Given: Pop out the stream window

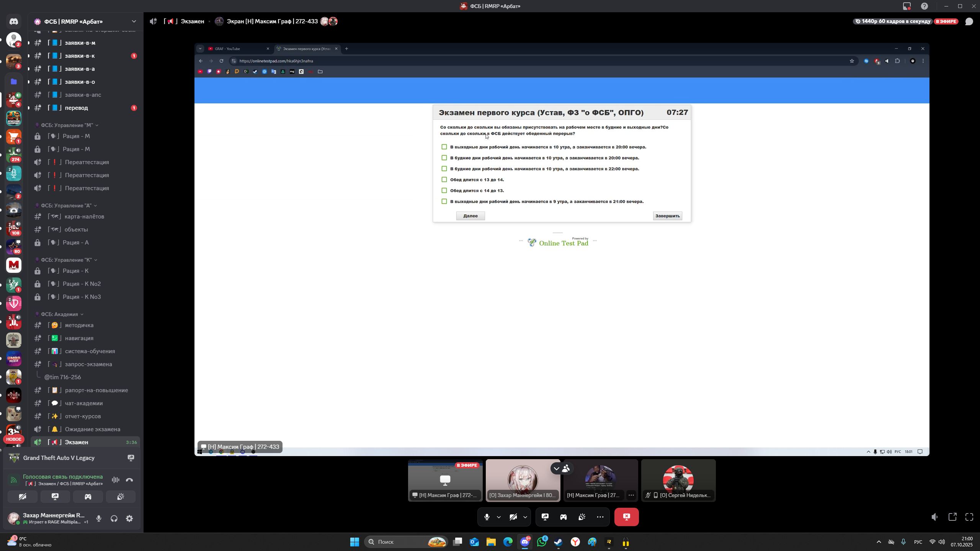Looking at the screenshot, I should point(952,517).
